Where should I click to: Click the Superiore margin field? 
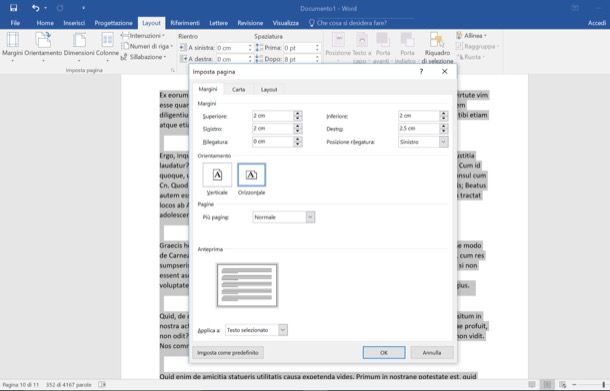[273, 116]
